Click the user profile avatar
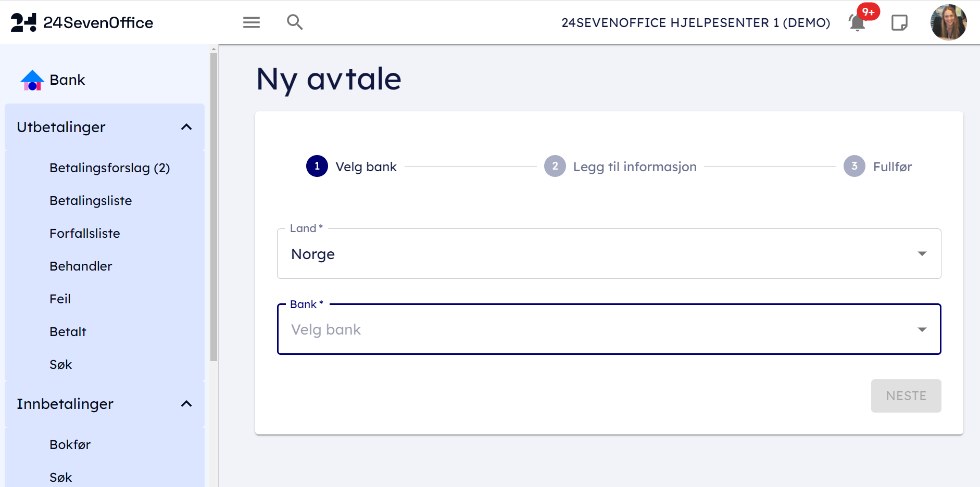Viewport: 980px width, 487px height. click(x=948, y=23)
